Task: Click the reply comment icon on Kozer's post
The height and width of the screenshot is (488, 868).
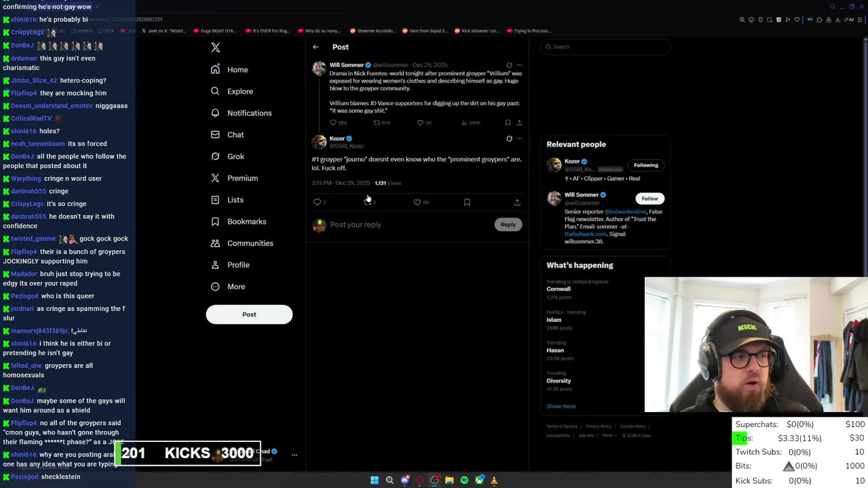Action: (317, 202)
